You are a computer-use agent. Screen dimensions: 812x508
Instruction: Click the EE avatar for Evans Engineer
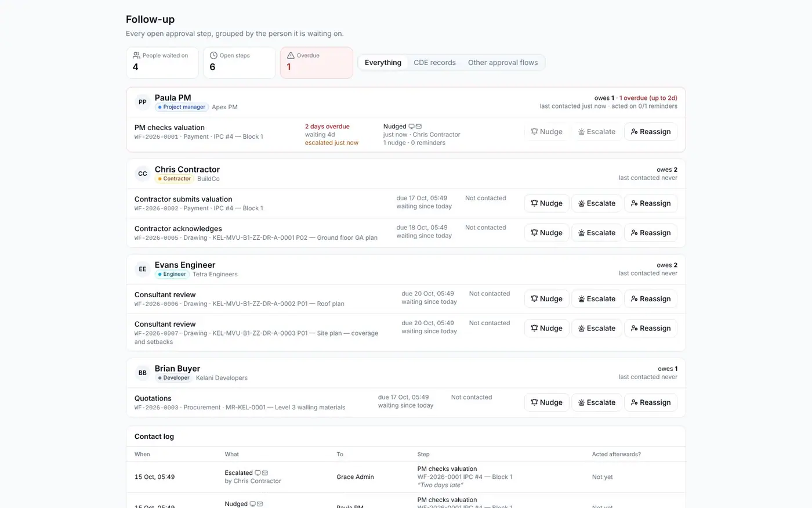click(x=142, y=269)
